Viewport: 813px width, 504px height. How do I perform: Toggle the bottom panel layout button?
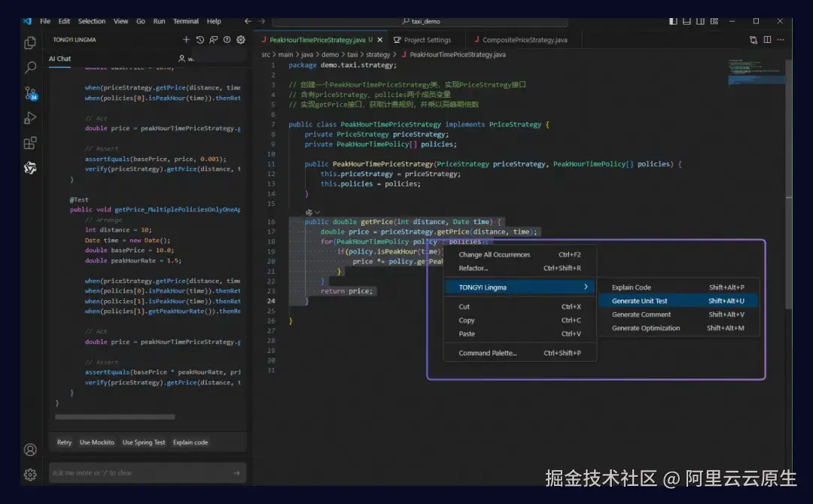point(687,21)
